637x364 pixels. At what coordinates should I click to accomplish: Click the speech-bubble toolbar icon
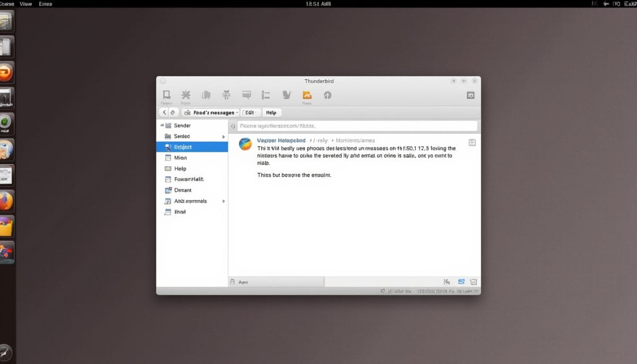pos(246,95)
